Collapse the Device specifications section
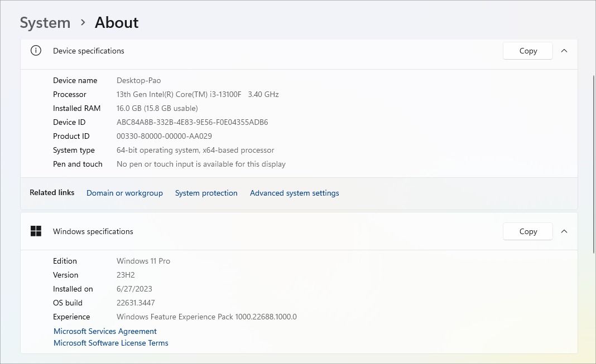 tap(564, 50)
